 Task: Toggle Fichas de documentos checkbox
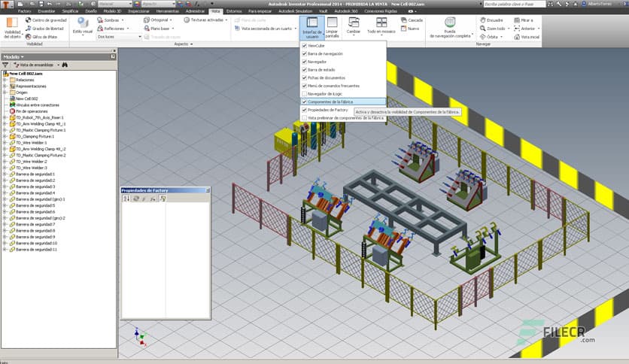(305, 77)
